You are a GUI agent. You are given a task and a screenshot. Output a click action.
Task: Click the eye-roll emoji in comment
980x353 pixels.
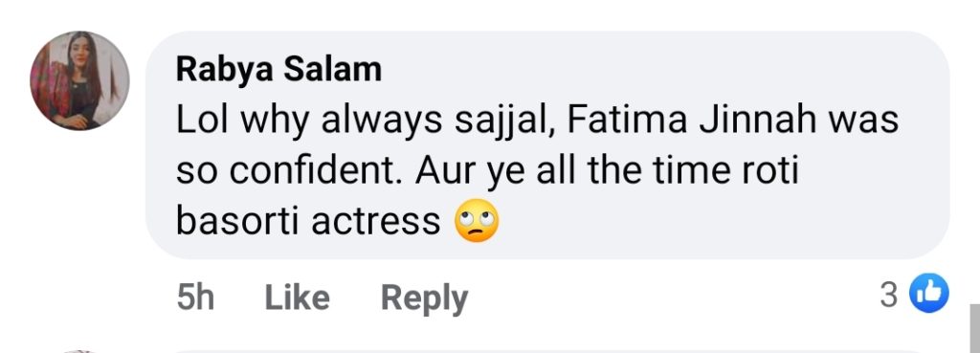pyautogui.click(x=477, y=221)
